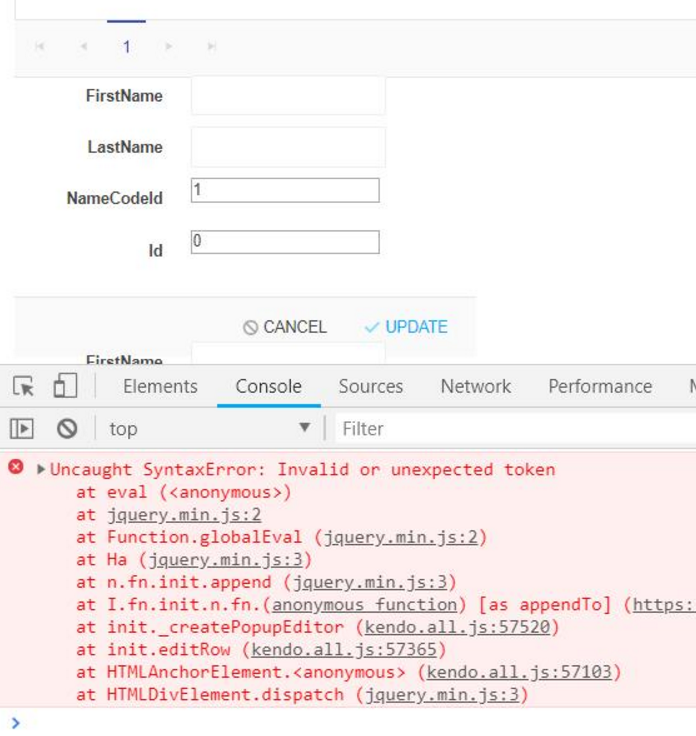Open the kendo.all.js:57520 link

click(x=458, y=627)
